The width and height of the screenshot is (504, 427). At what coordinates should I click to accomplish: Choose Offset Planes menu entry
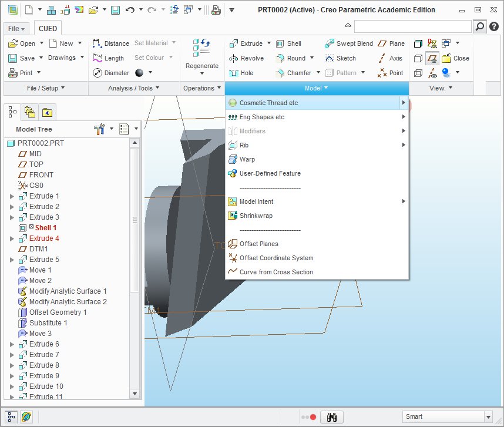click(x=317, y=244)
